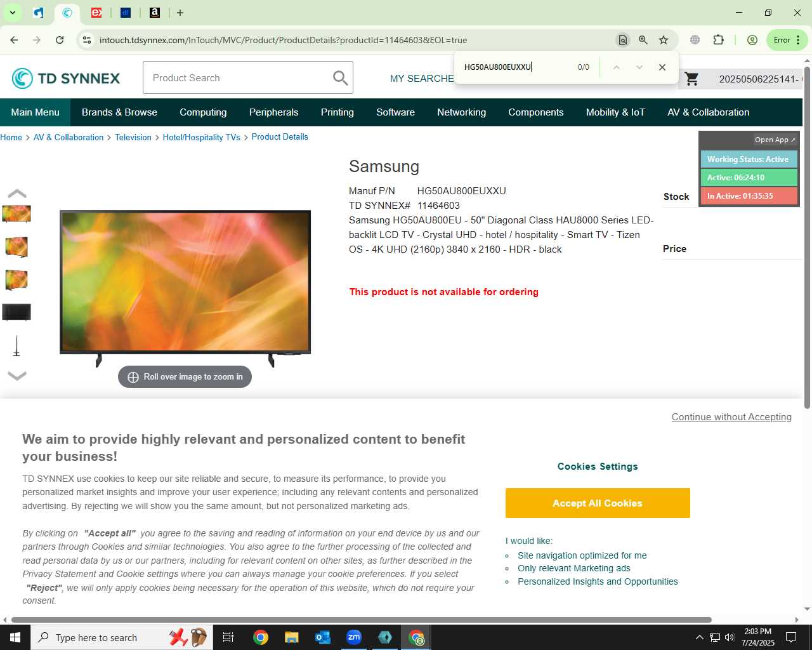View site information icon in address bar
This screenshot has width=812, height=650.
87,40
